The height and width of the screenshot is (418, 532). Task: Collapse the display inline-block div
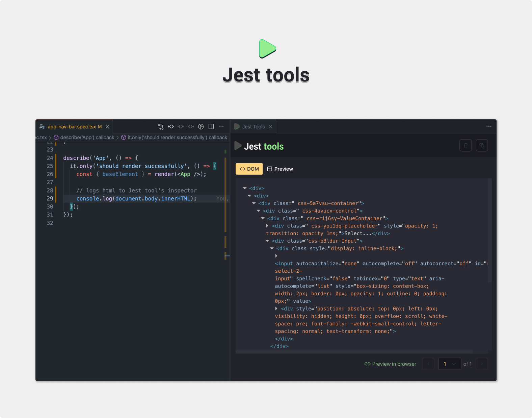click(x=272, y=248)
